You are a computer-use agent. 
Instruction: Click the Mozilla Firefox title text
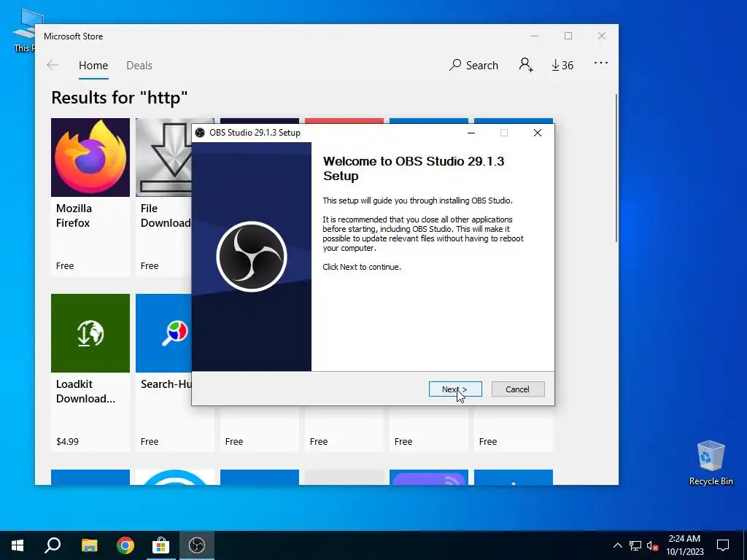[74, 216]
